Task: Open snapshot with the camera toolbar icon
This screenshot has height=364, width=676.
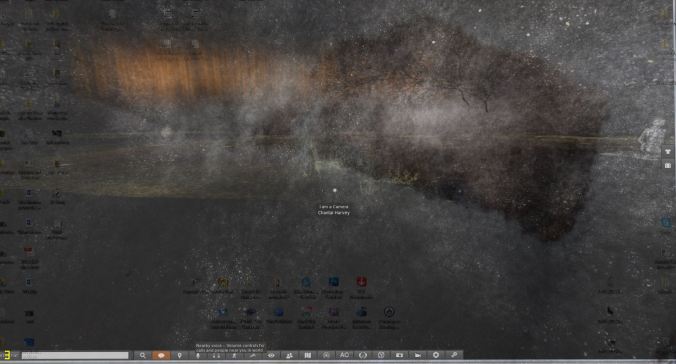Action: [x=399, y=355]
